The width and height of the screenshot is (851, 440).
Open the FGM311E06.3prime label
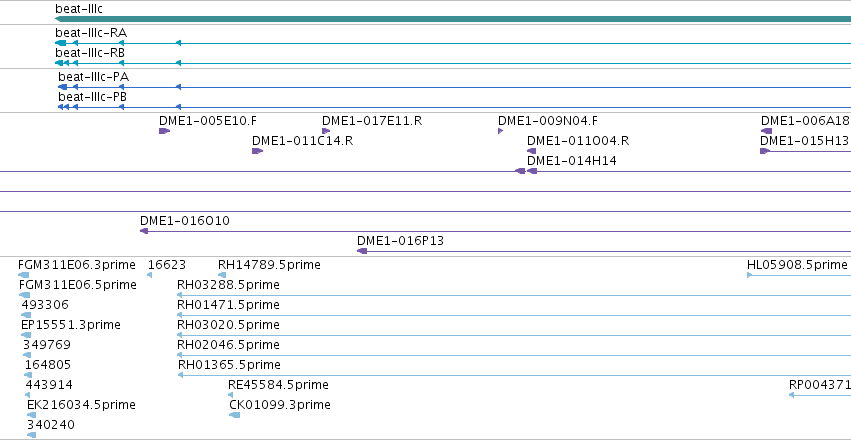pyautogui.click(x=77, y=265)
